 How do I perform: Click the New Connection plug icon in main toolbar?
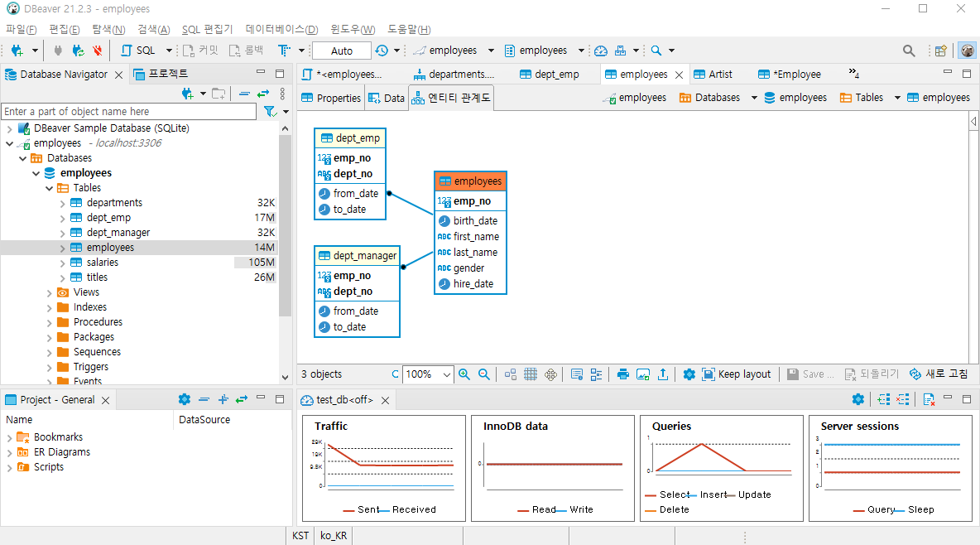(x=17, y=51)
